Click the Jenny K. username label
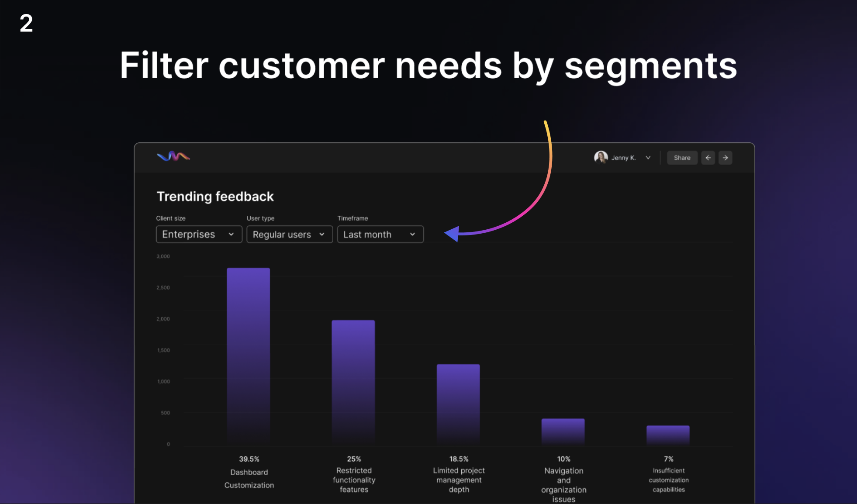Viewport: 857px width, 504px height. 623,158
